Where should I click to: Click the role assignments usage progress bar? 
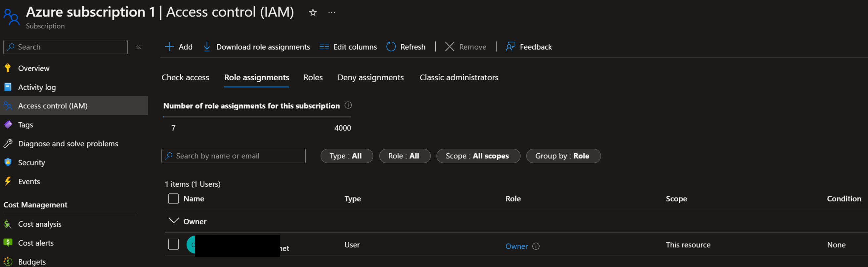coord(257,117)
